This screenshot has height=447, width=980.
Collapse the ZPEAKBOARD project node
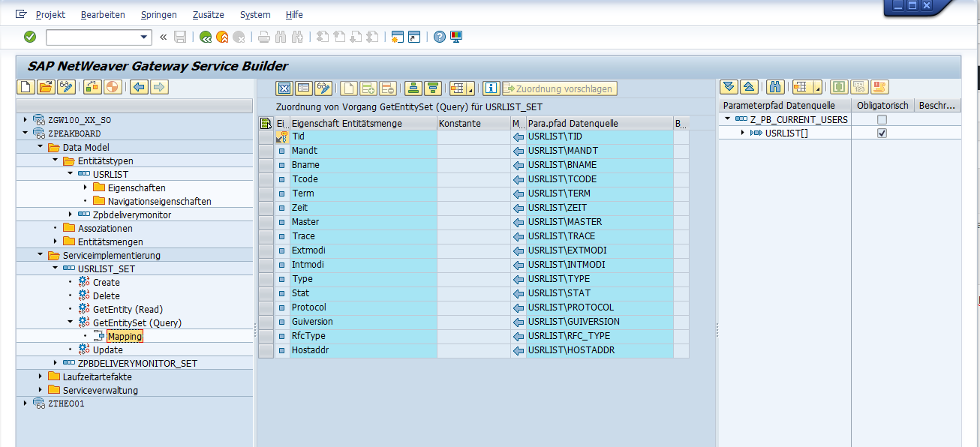26,133
